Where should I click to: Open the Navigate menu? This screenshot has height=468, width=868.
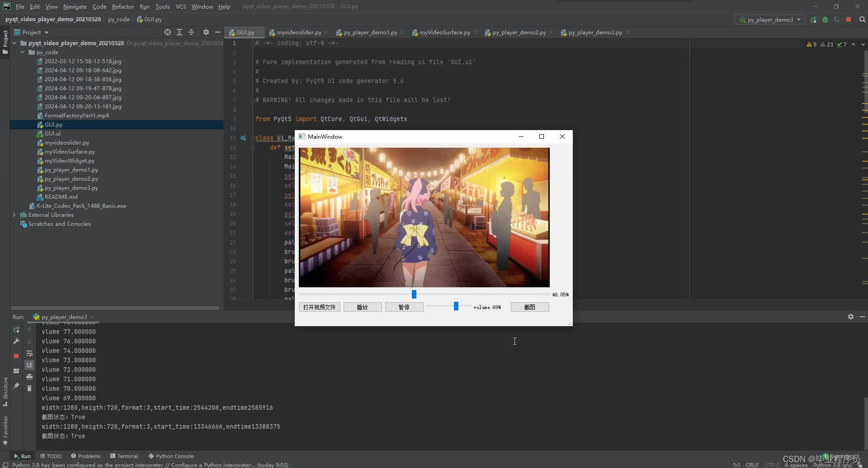(x=75, y=6)
